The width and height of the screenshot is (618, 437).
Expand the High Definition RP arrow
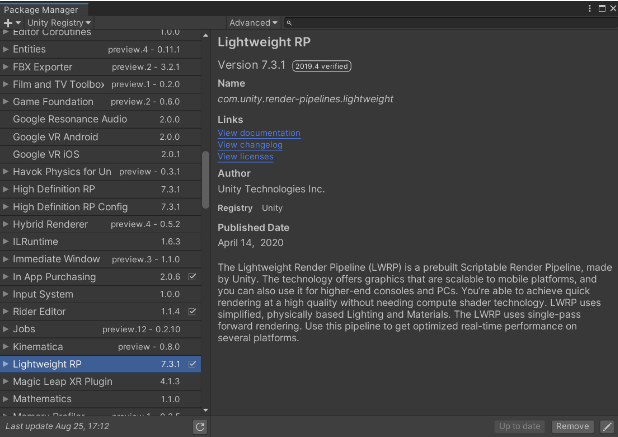pyautogui.click(x=6, y=189)
